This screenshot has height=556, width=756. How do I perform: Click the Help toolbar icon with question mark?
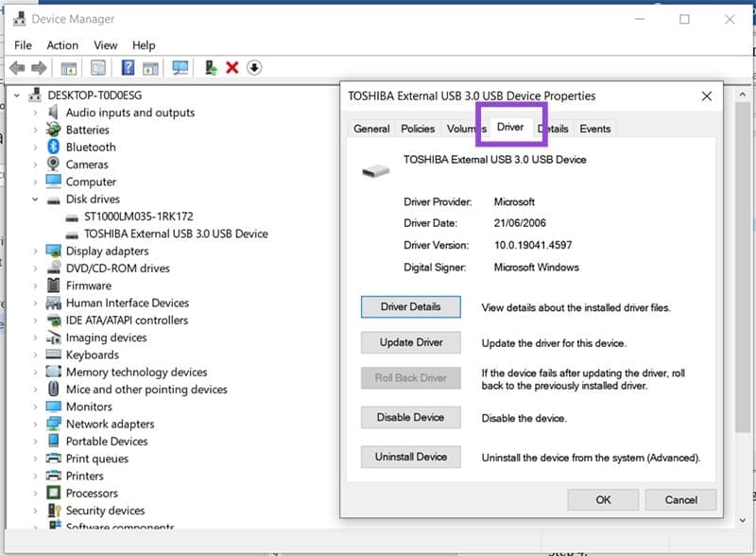128,68
